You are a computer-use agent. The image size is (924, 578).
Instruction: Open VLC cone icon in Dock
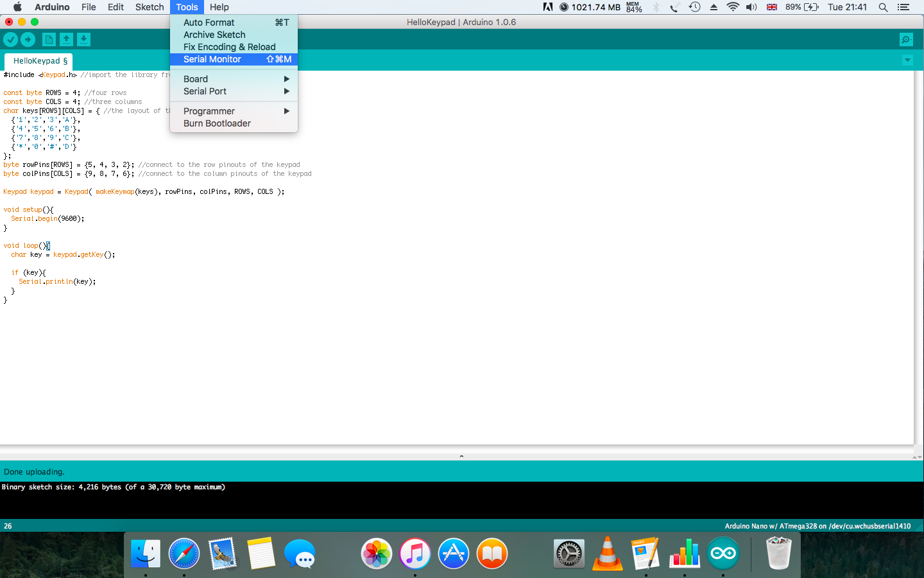[x=608, y=553]
